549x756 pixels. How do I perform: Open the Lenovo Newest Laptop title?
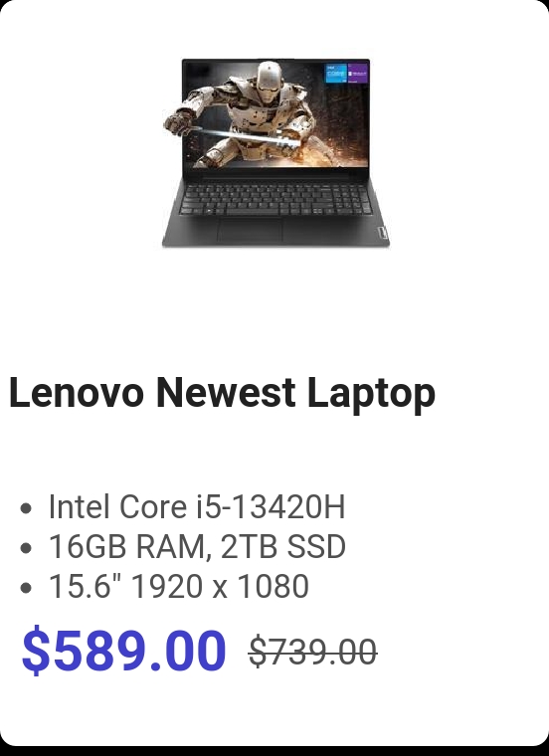coord(222,392)
